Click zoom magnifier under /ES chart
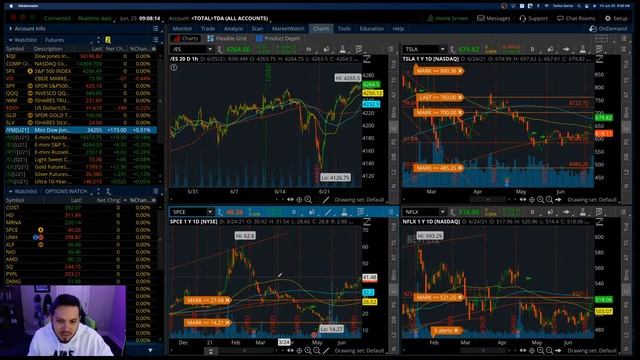 [x=308, y=200]
